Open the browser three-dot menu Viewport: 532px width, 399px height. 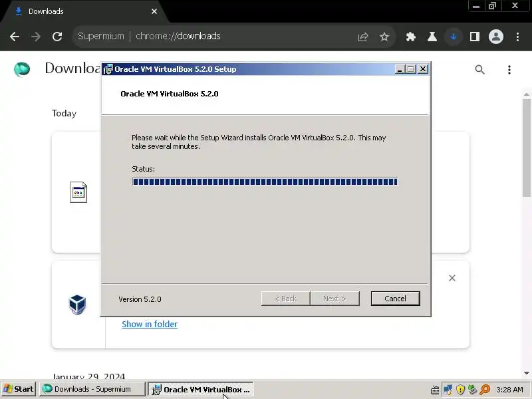click(x=517, y=37)
